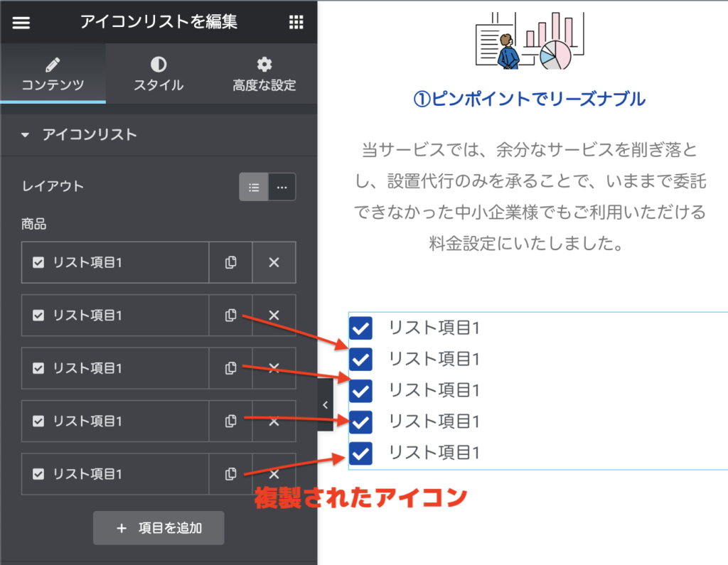
Task: Expand the fifth リスト項目1 row in the panel
Action: [x=115, y=474]
